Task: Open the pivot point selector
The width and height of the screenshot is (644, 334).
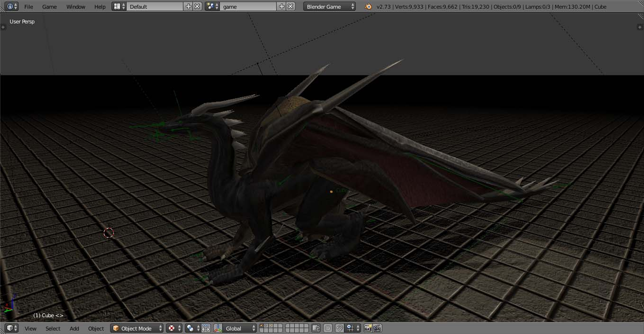Action: pyautogui.click(x=193, y=328)
